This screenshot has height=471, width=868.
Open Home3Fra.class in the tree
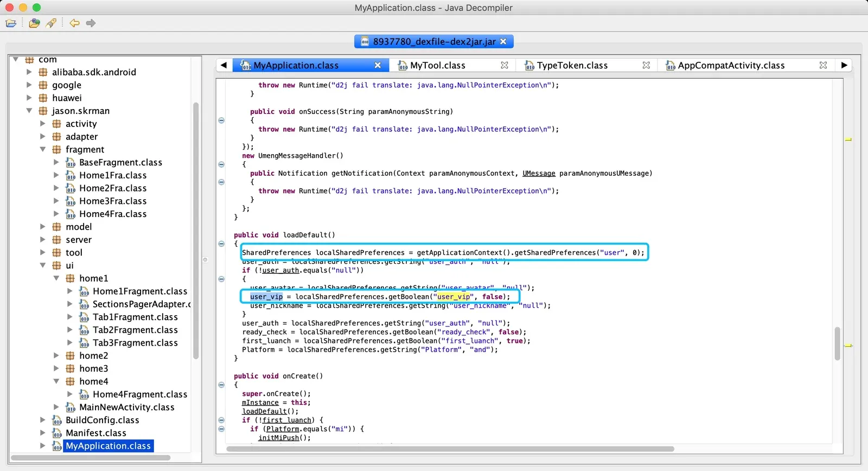click(x=113, y=201)
